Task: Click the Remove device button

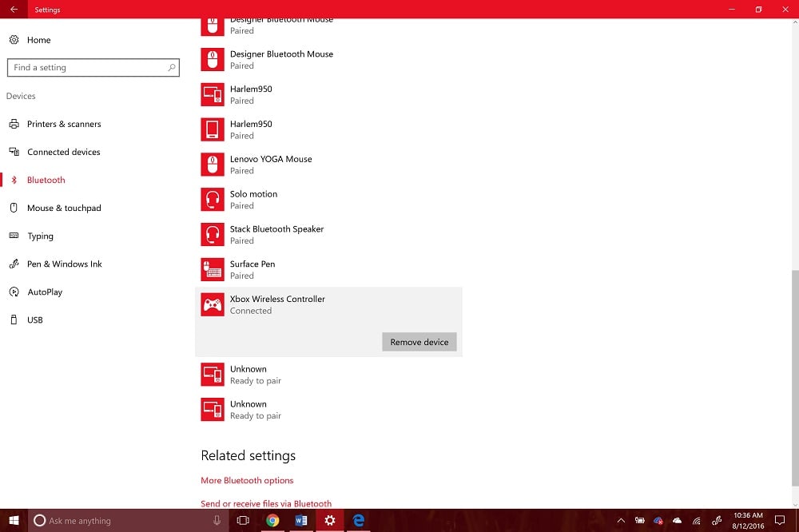Action: [419, 341]
